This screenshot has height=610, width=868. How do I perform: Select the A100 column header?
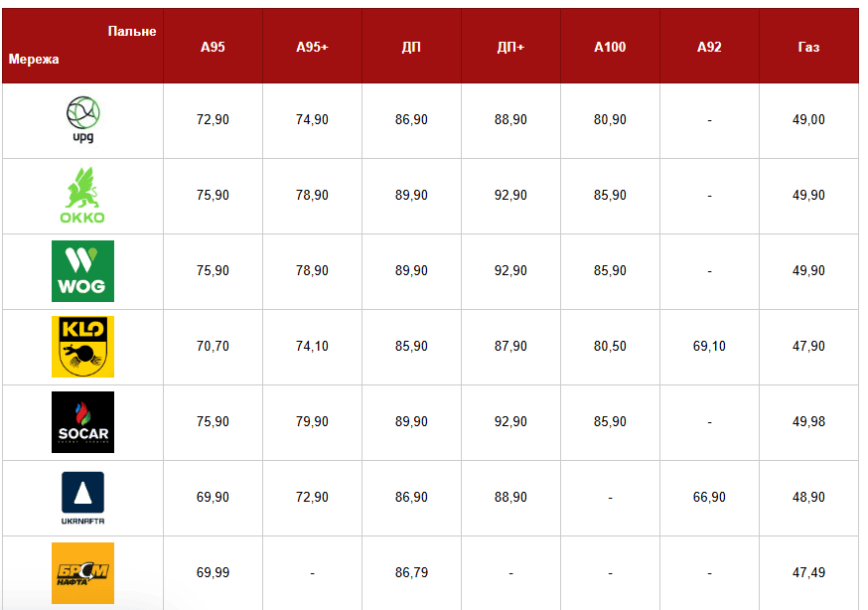tap(610, 47)
